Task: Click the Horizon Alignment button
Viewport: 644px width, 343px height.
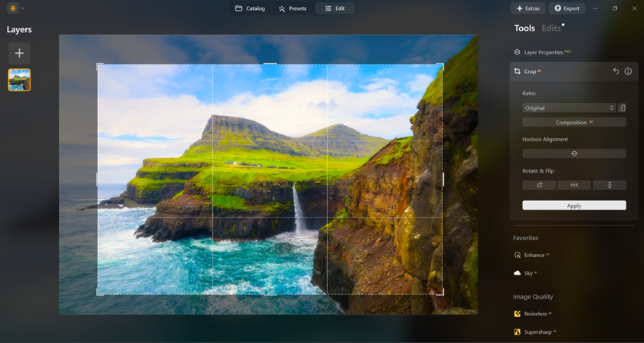Action: [x=574, y=153]
